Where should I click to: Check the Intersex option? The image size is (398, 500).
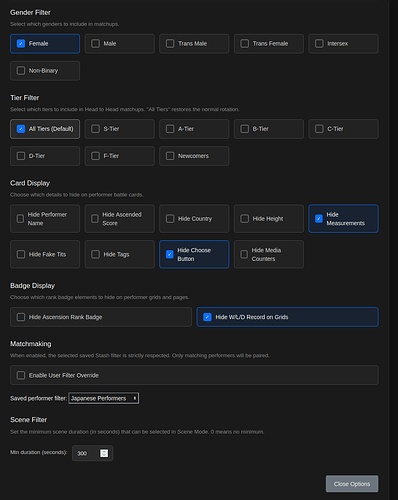(319, 44)
